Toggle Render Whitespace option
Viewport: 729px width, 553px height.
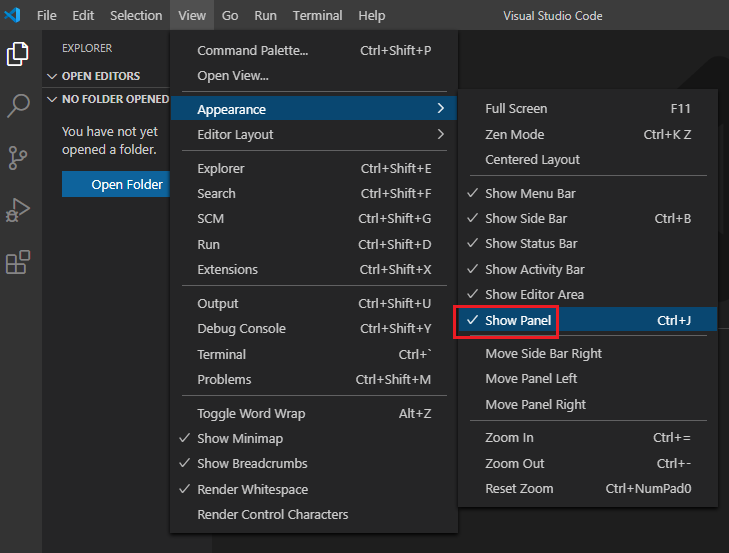[x=314, y=489]
